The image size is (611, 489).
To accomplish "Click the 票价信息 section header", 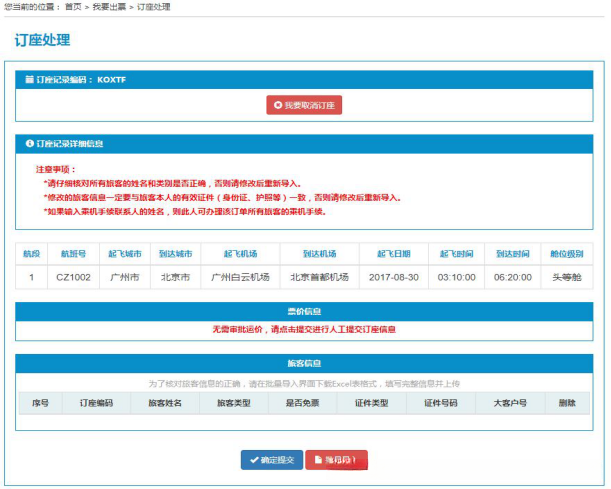I will click(x=304, y=311).
